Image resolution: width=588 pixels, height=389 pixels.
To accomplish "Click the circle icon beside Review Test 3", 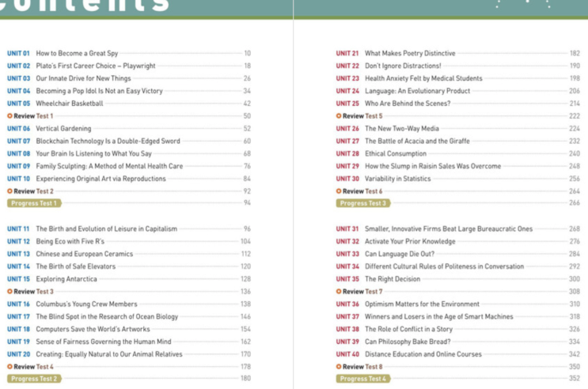I will pyautogui.click(x=9, y=292).
